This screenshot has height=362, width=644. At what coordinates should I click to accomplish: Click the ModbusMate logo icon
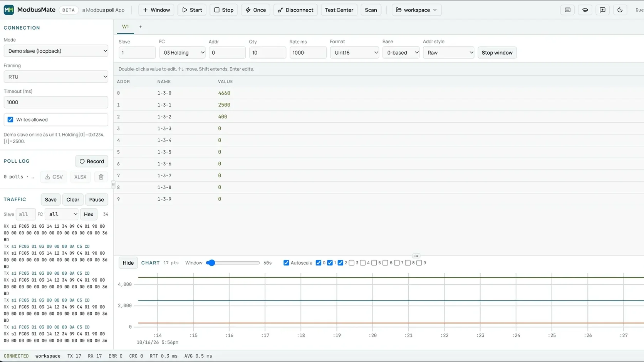(x=9, y=10)
